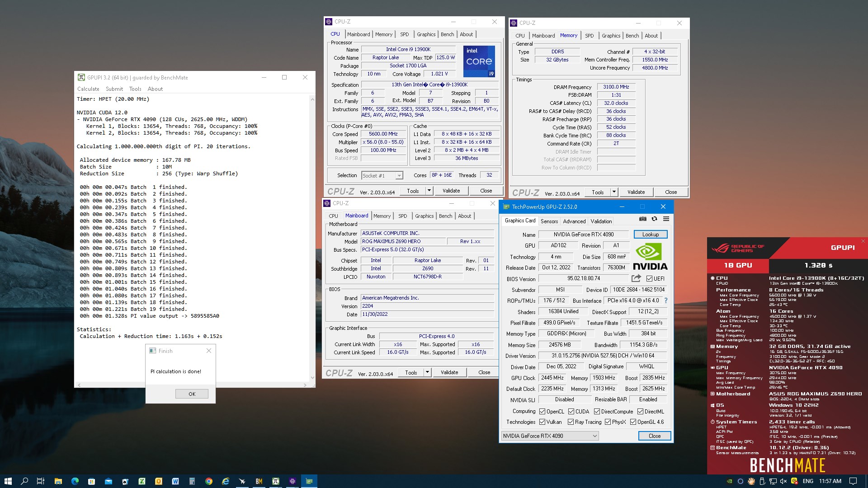
Task: Click the taskbar clock showing 11:57 AM
Action: [830, 481]
